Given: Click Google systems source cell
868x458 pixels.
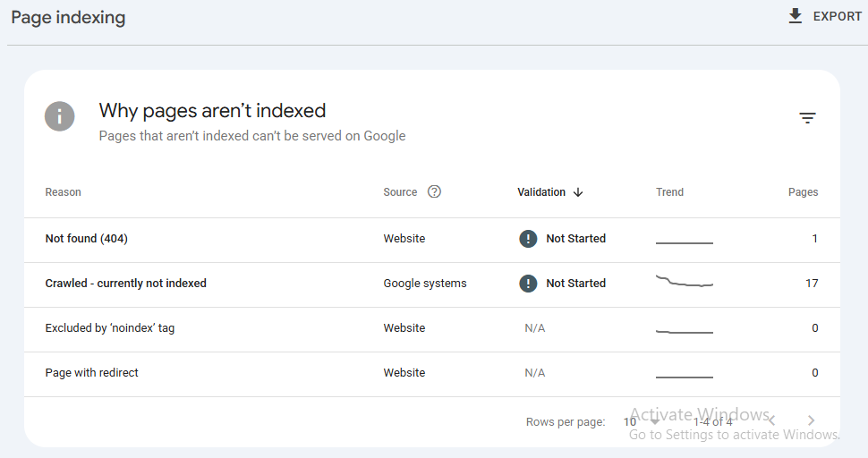Looking at the screenshot, I should tap(425, 284).
